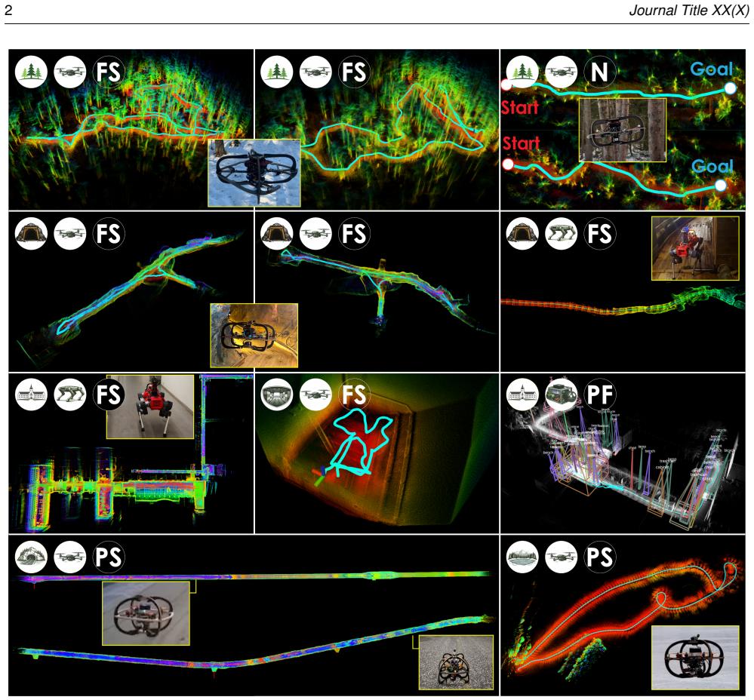Click the photo of the caged drone in the mine
The image size is (754, 700).
coord(254,336)
